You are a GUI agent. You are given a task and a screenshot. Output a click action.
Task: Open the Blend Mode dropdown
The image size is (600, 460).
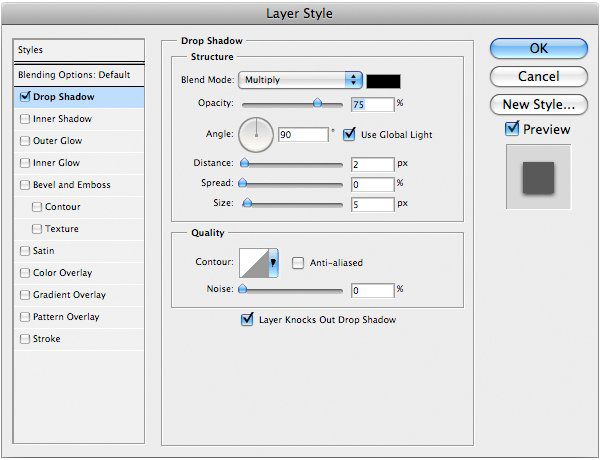pyautogui.click(x=300, y=79)
